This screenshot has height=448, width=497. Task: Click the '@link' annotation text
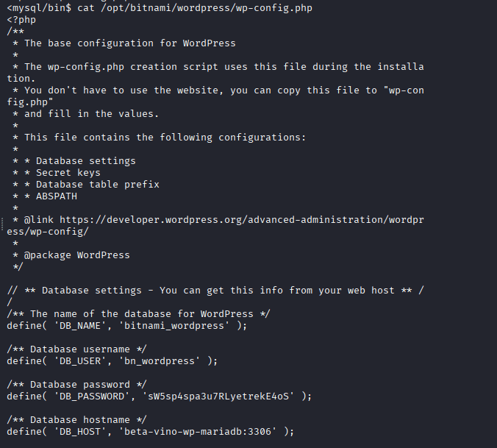coord(38,219)
